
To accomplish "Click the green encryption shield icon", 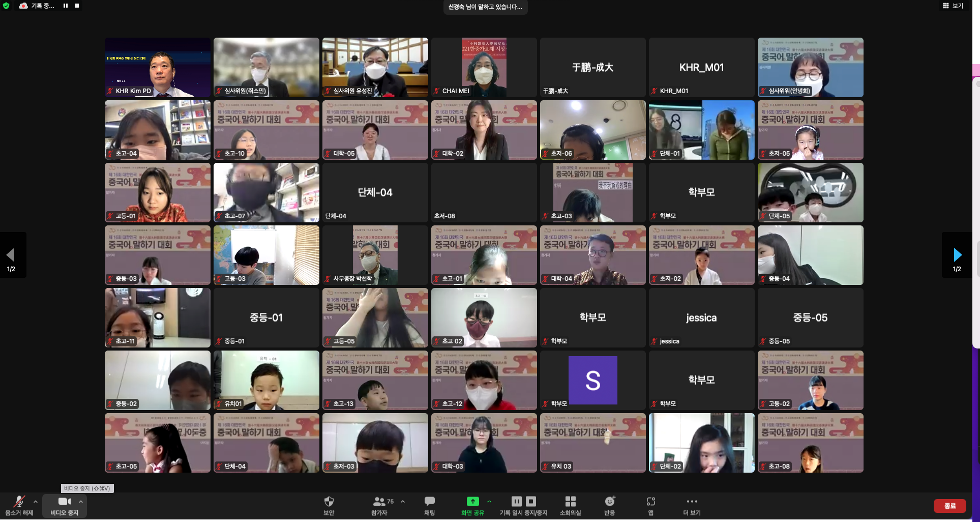I will pos(6,6).
